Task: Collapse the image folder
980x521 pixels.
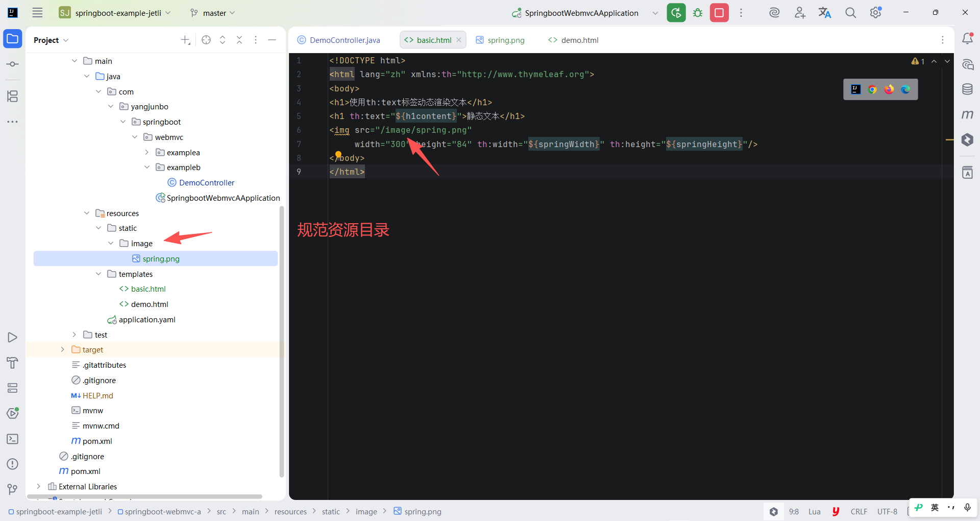Action: click(x=111, y=243)
